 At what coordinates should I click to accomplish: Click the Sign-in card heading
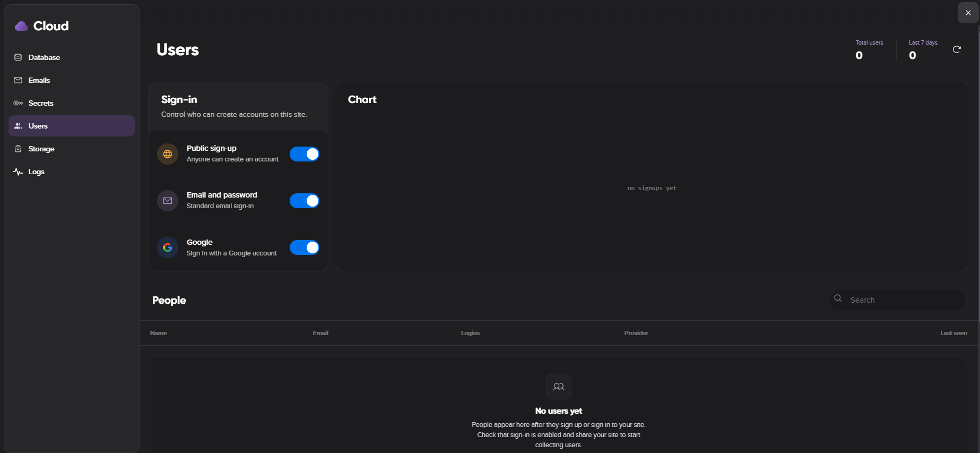179,99
